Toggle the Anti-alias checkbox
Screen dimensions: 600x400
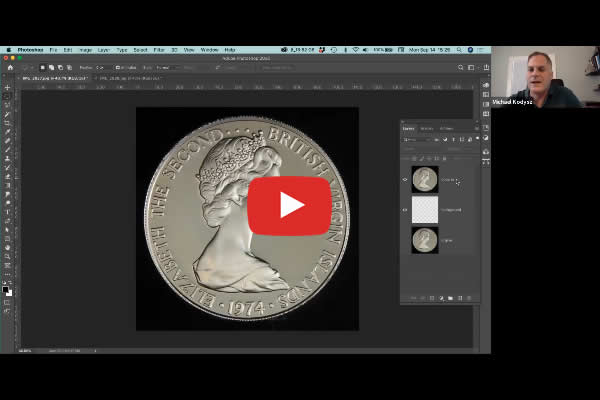pos(117,67)
